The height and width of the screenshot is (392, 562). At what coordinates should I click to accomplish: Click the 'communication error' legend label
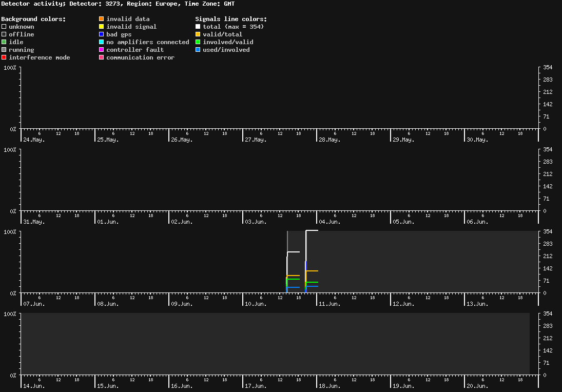[x=141, y=57]
